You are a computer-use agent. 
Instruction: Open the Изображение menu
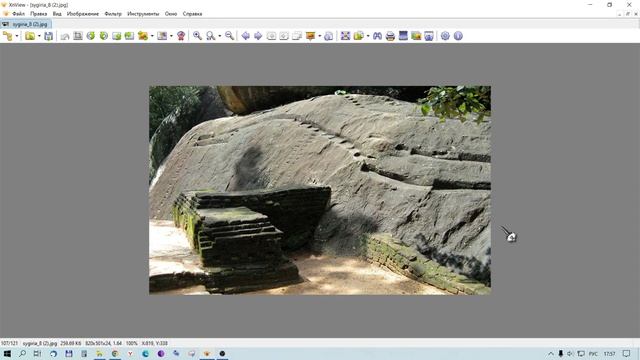tap(83, 14)
